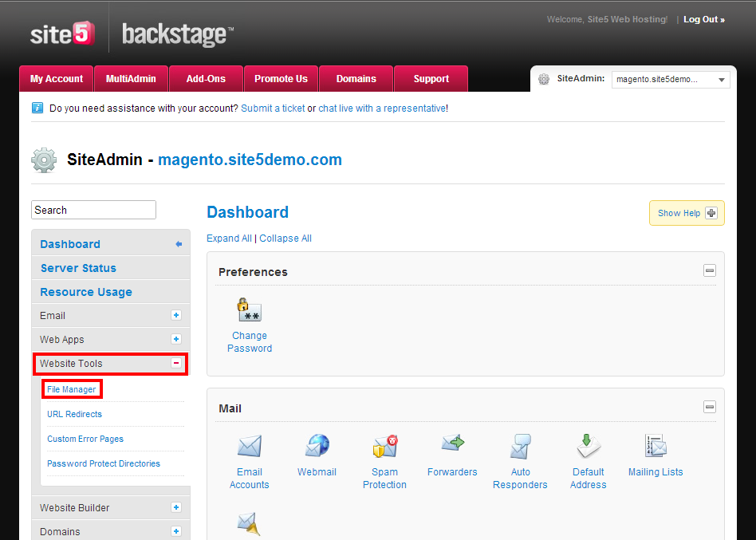This screenshot has height=540, width=756.
Task: Open Email Accounts envelope icon
Action: (250, 446)
